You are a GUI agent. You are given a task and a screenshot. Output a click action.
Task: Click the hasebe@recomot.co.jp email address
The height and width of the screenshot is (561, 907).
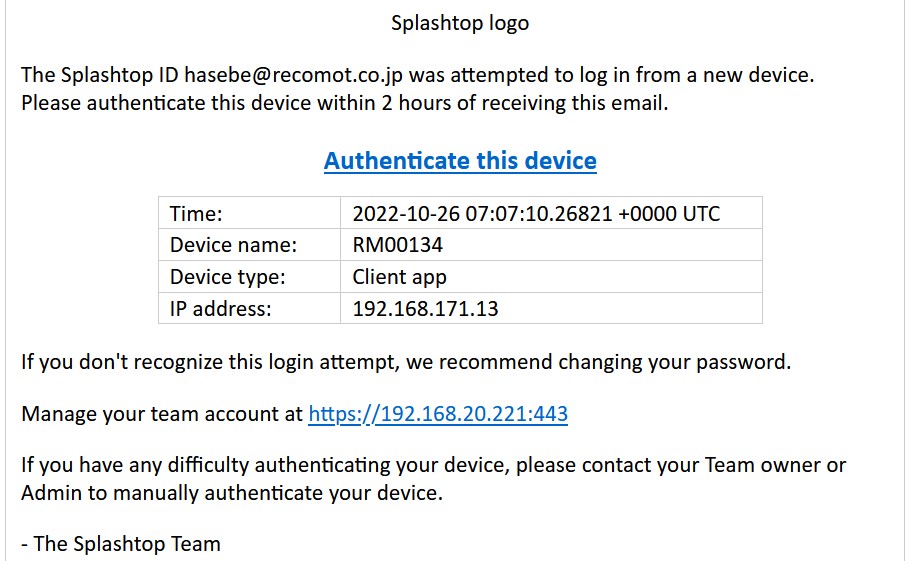coord(293,75)
